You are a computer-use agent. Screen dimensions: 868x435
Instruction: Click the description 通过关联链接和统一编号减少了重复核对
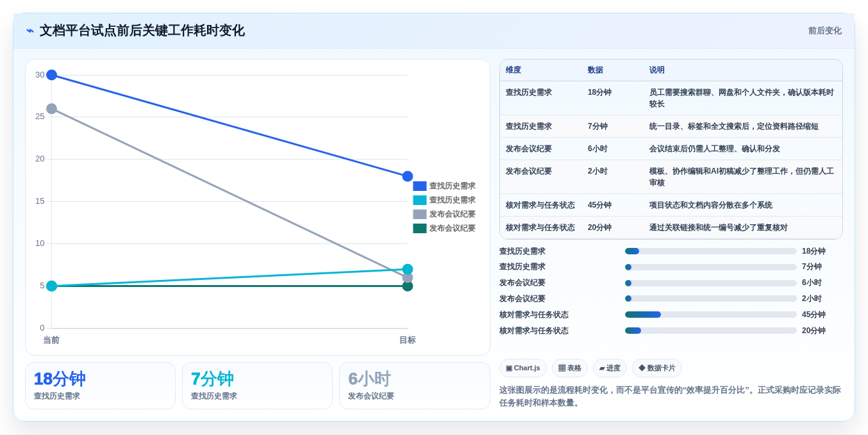coord(719,228)
